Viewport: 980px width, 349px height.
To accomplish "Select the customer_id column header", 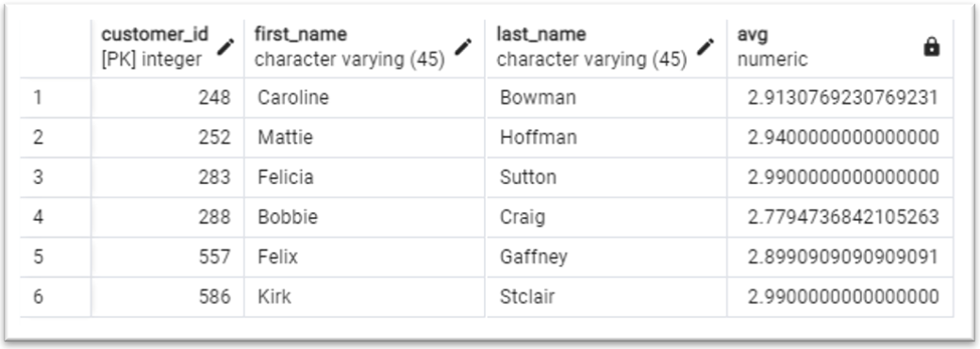I will [x=168, y=47].
